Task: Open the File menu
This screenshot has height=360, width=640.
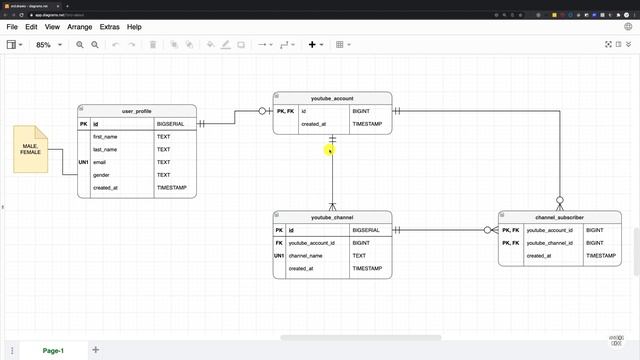Action: coord(12,27)
